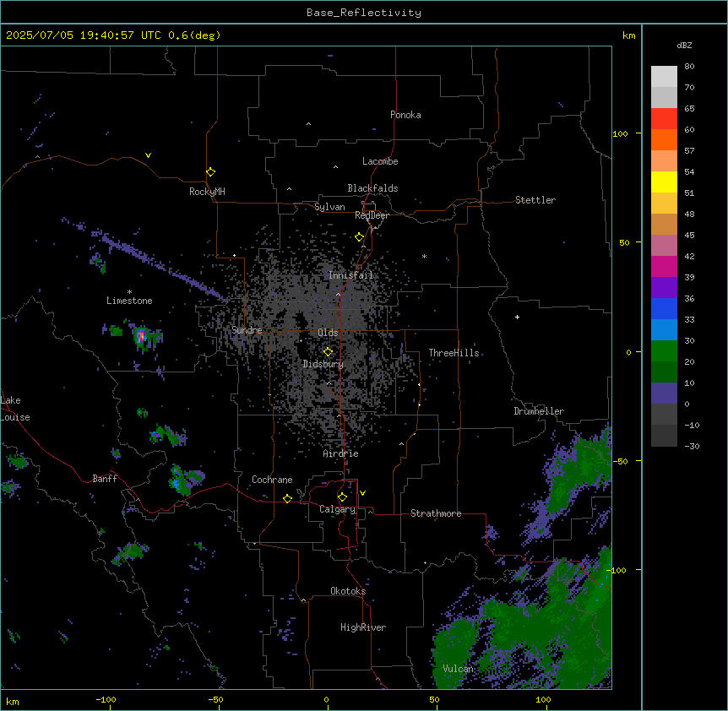Viewport: 728px width, 711px height.
Task: Click the Strathmore label
Action: pos(436,513)
